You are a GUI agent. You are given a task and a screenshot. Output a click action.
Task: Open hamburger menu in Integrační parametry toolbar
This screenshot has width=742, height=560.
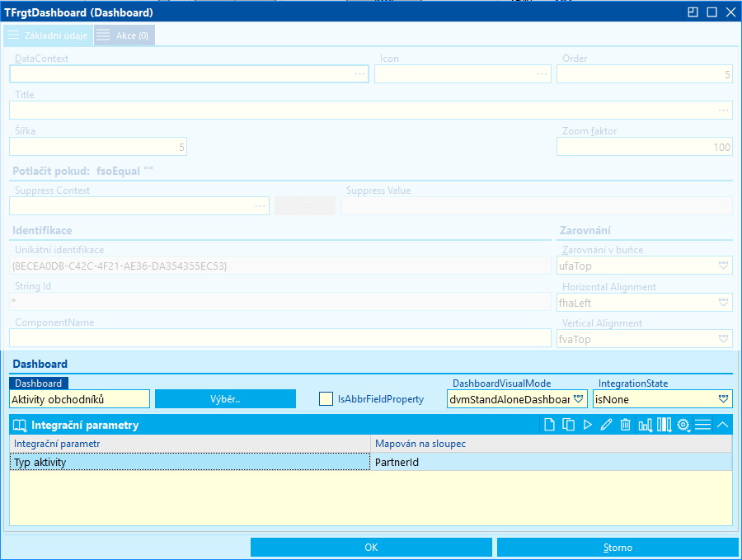point(702,425)
